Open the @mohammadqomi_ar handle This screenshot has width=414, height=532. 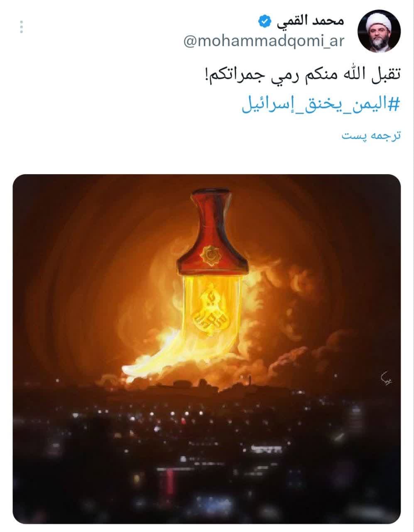pyautogui.click(x=264, y=42)
